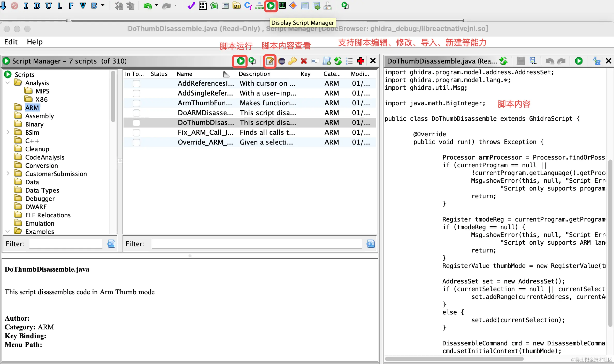Viewport: 614px width, 364px height.
Task: Open dropdown arrow next to B toolbar icon
Action: click(103, 5)
